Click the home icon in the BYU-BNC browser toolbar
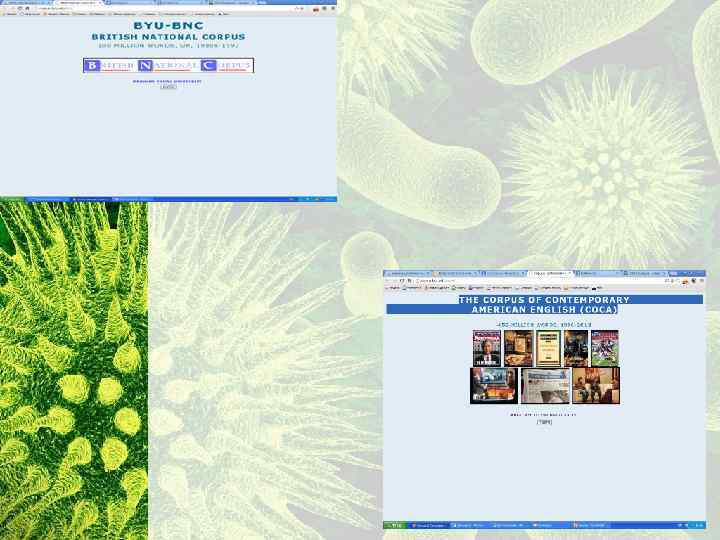Screen dimensions: 720x540 point(27,8)
